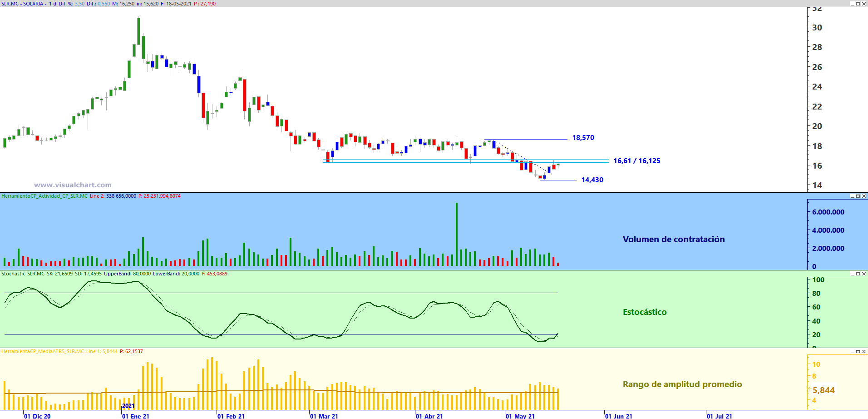The width and height of the screenshot is (868, 419).
Task: Click the 'LowerBand: 20,0000' parameter
Action: click(x=176, y=274)
